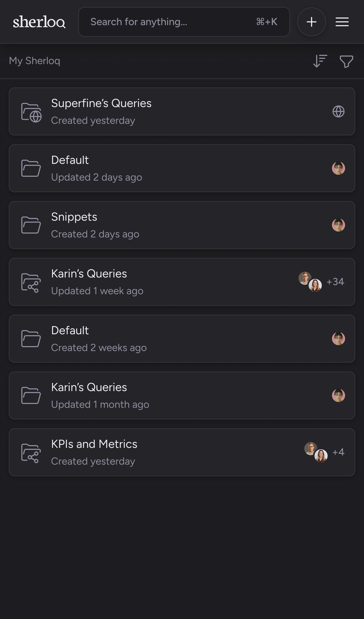Click the avatar on the Snippets folder
Image resolution: width=364 pixels, height=619 pixels.
coord(339,225)
